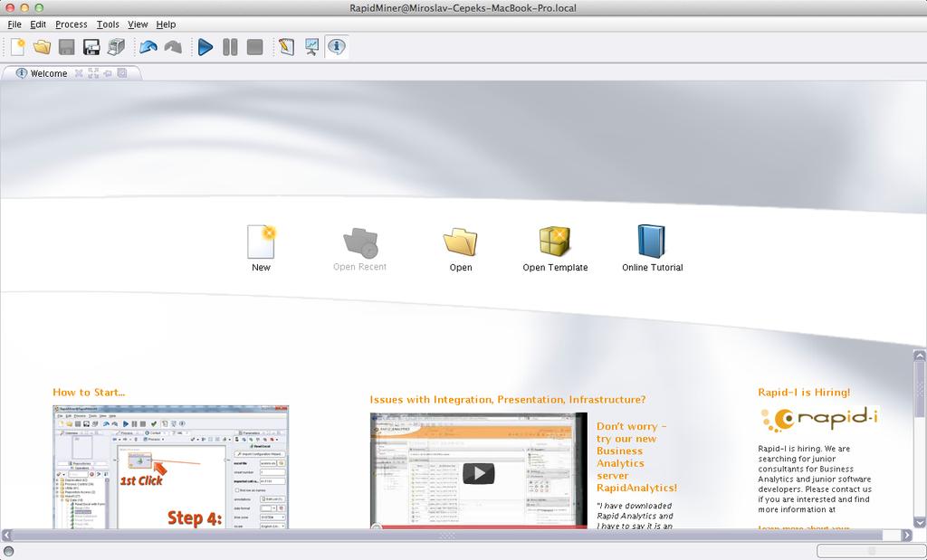This screenshot has width=927, height=560.
Task: Click the 'Open Template' label
Action: coord(555,267)
